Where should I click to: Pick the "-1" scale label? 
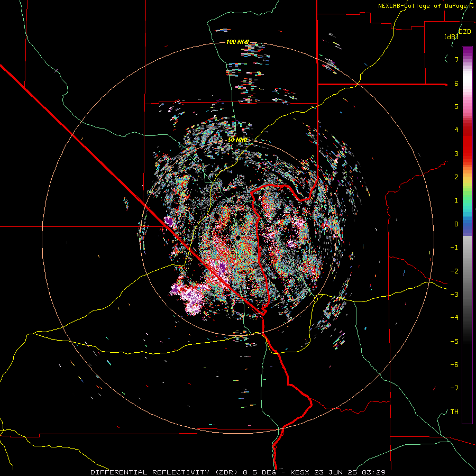tap(454, 248)
